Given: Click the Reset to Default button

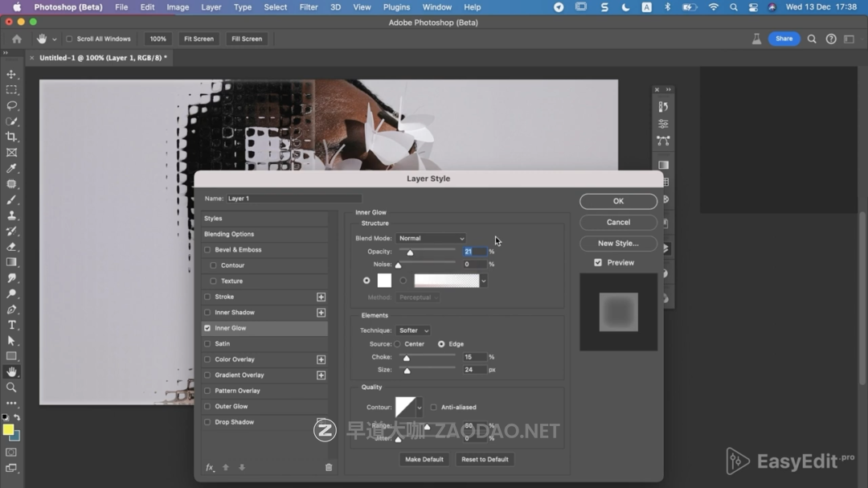Looking at the screenshot, I should point(485,459).
